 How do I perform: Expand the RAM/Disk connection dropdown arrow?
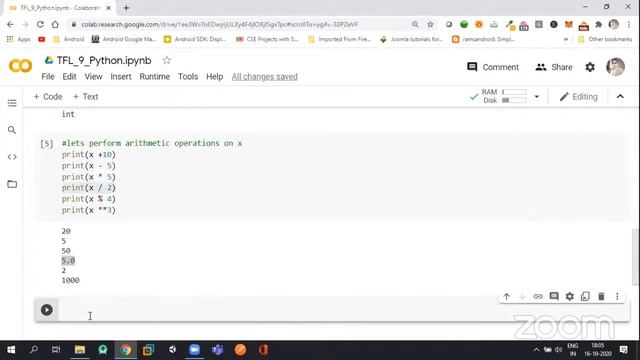537,97
